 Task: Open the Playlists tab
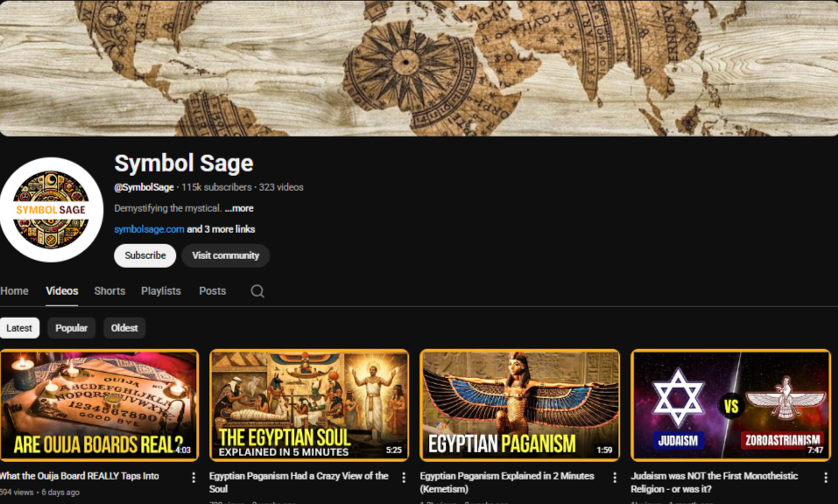click(161, 291)
